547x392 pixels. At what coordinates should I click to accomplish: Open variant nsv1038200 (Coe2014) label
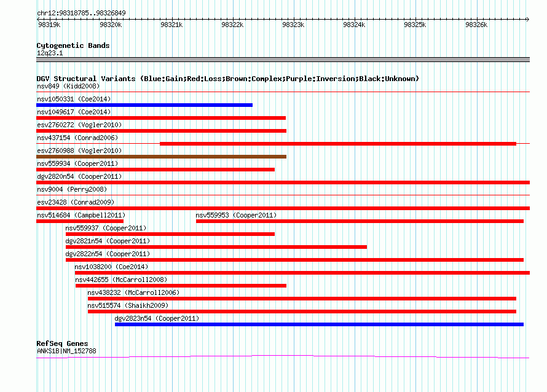click(111, 267)
